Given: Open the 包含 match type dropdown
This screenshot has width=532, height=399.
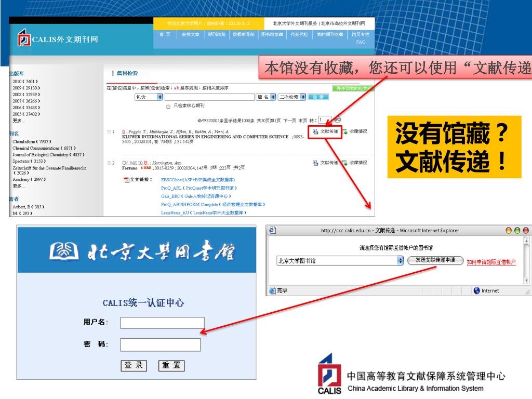Looking at the screenshot, I should 149,97.
